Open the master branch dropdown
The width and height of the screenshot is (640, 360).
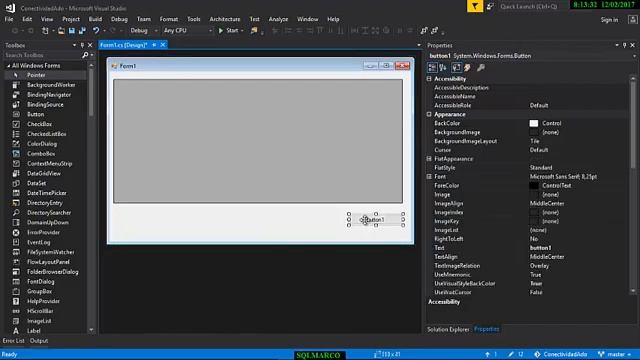[x=615, y=354]
